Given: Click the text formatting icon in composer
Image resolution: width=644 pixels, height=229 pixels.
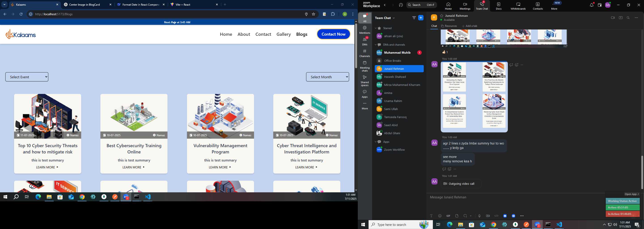Looking at the screenshot, I should pos(431,216).
